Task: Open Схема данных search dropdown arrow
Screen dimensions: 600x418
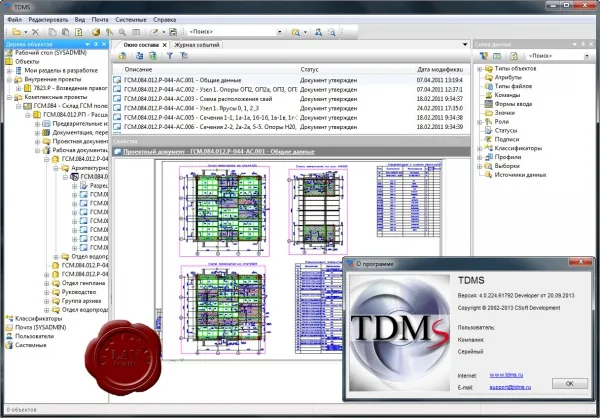Action: pos(587,56)
